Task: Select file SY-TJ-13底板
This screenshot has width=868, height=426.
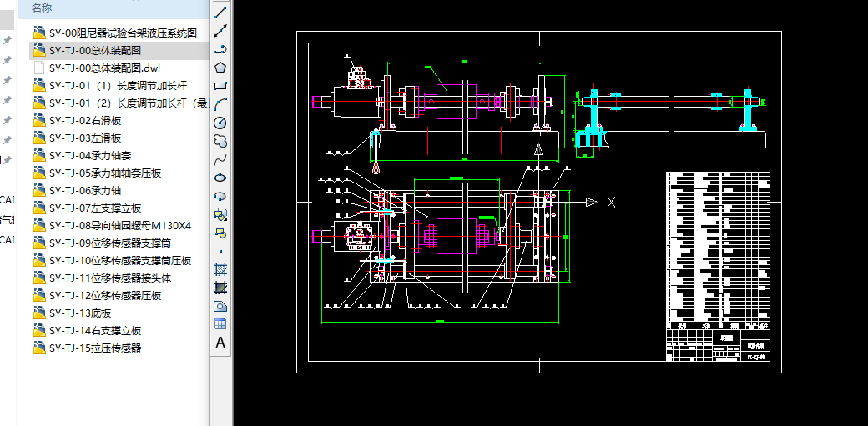Action: 73,313
